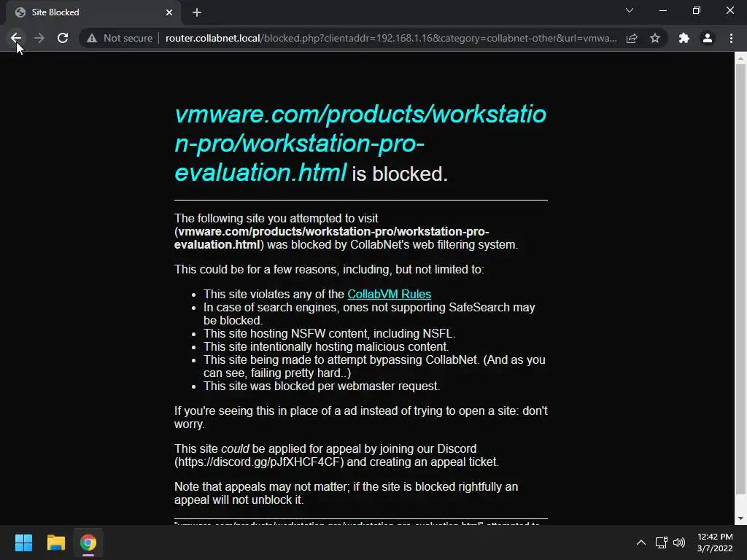
Task: Click the Chrome taskbar icon
Action: click(88, 542)
